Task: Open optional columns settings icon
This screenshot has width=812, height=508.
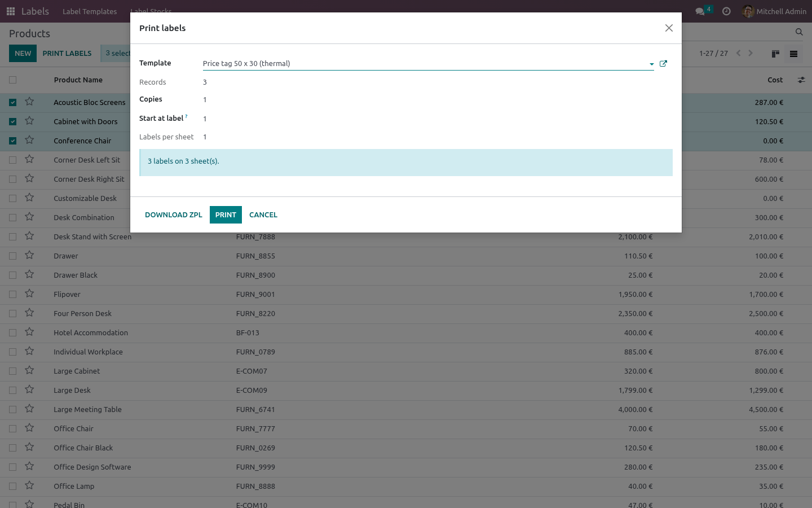Action: [801, 80]
